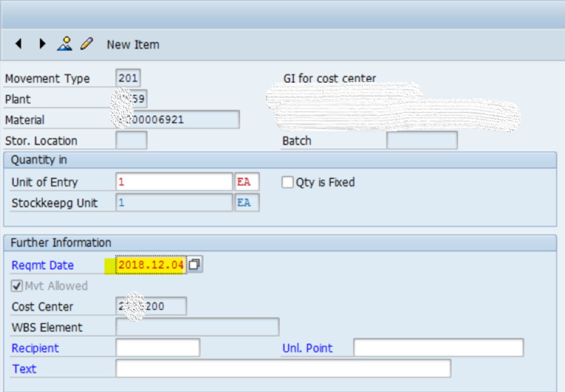Click the Reqmt Date label
This screenshot has width=565, height=392.
point(43,266)
